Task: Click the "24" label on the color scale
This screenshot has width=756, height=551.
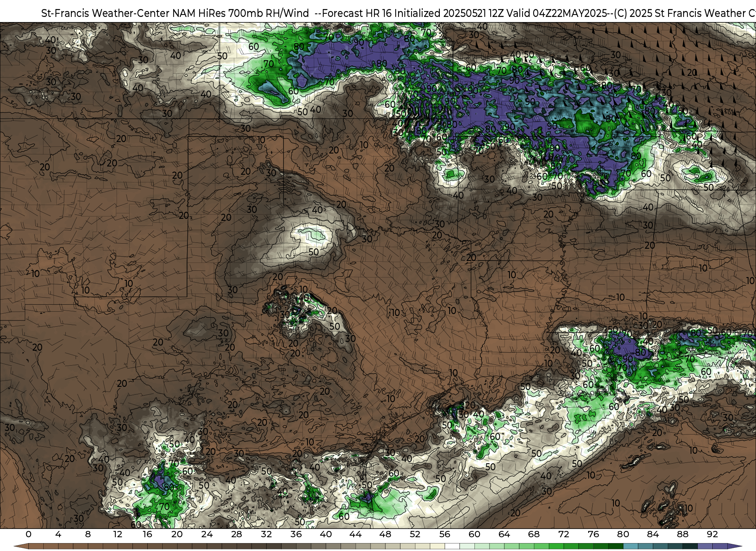Action: 207,534
